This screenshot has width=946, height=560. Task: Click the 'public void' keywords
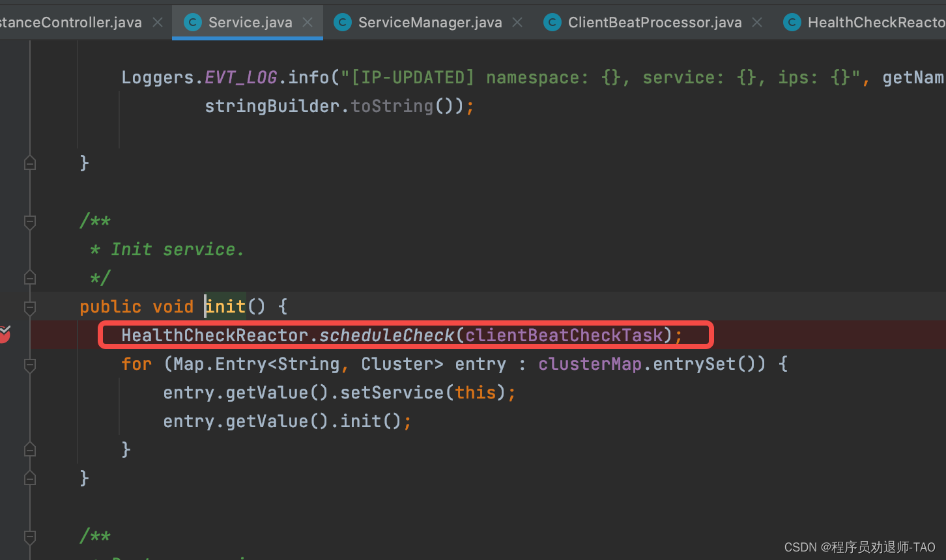coord(136,307)
